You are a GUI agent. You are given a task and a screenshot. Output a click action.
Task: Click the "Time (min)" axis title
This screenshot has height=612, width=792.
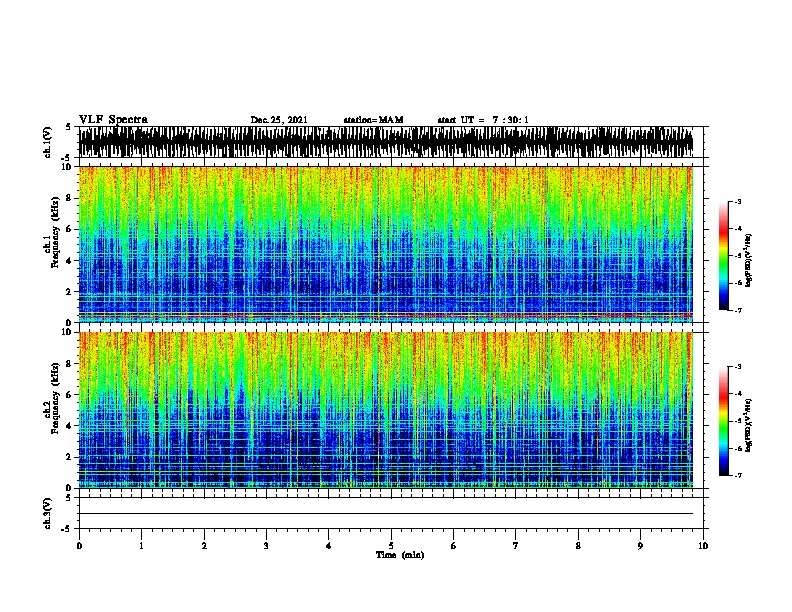(400, 555)
